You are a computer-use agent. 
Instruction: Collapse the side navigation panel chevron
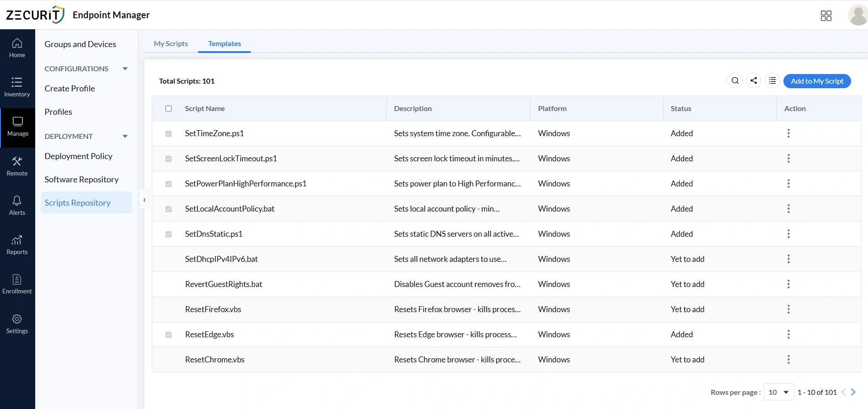144,200
